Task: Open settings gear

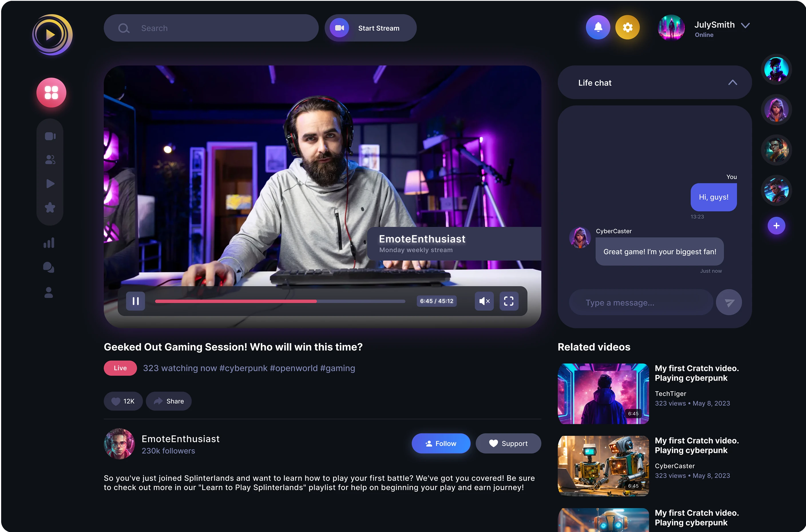Action: click(x=627, y=27)
